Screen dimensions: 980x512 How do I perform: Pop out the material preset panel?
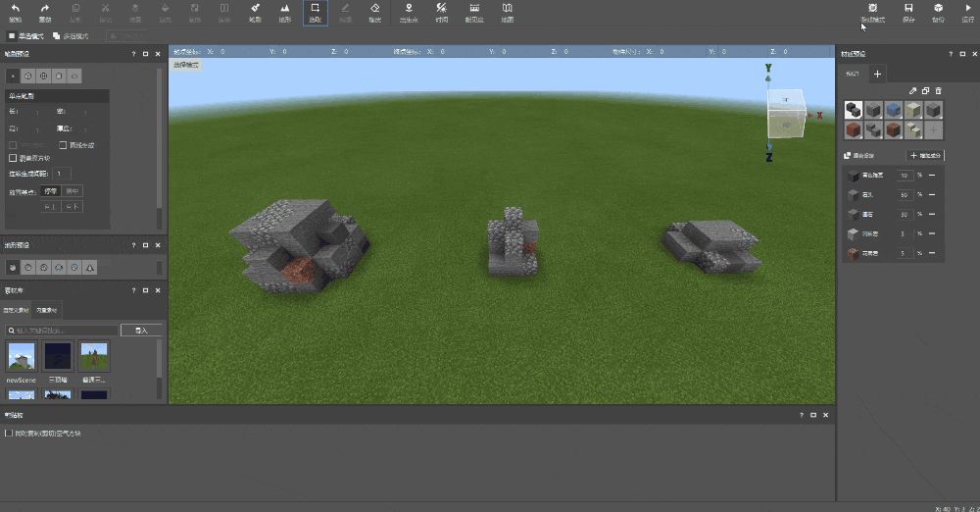coord(960,54)
